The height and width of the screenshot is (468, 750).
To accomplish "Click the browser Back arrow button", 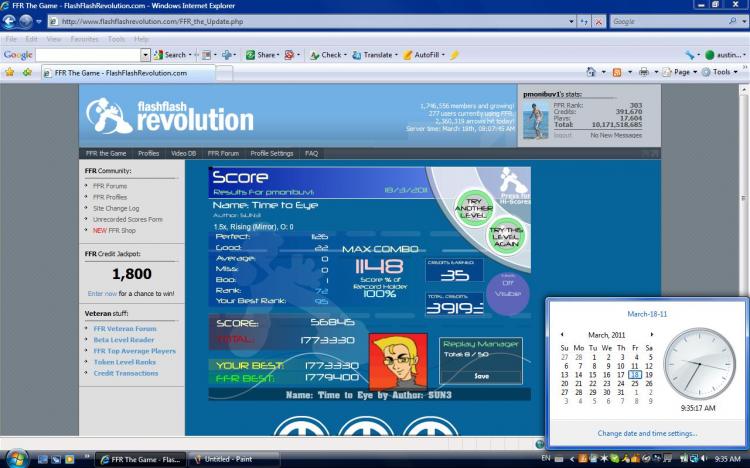I will coord(9,22).
